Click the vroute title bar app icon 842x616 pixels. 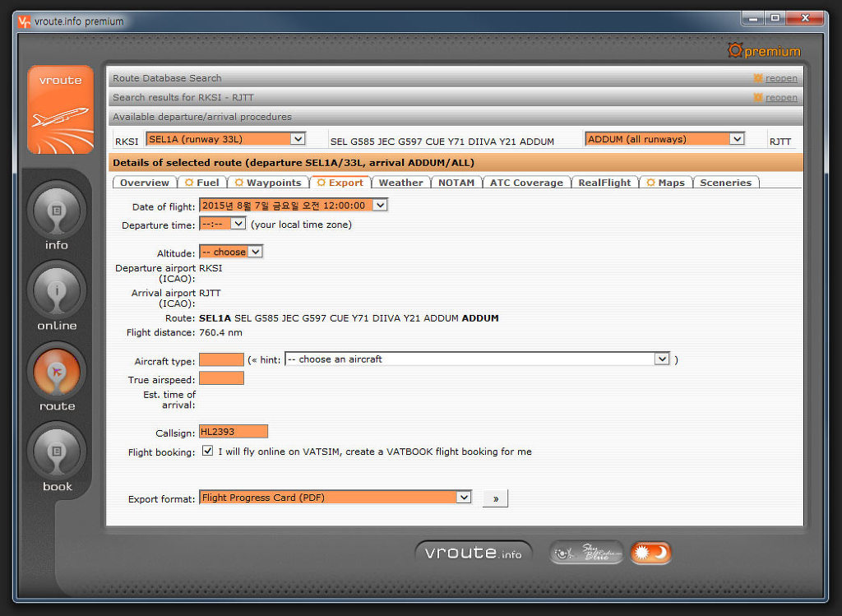24,21
